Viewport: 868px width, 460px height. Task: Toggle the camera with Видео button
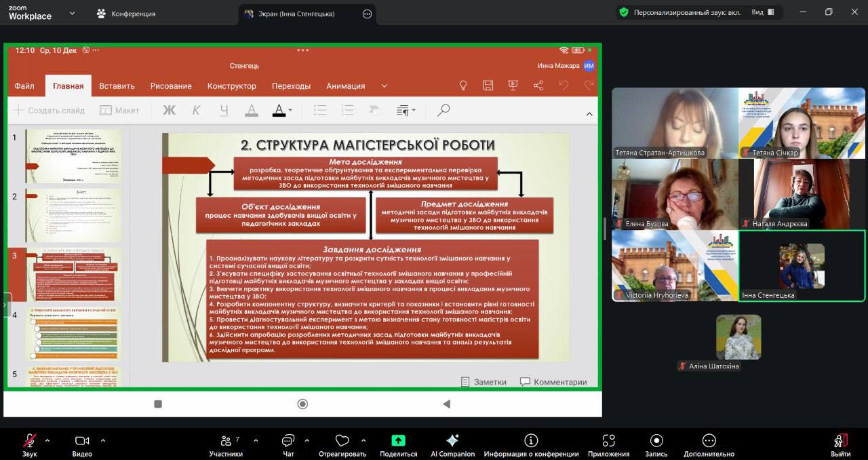[82, 445]
